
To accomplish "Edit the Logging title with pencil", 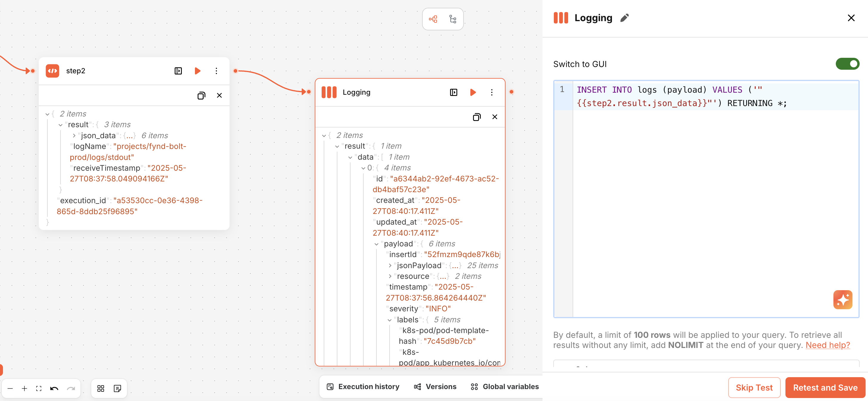I will click(x=624, y=18).
